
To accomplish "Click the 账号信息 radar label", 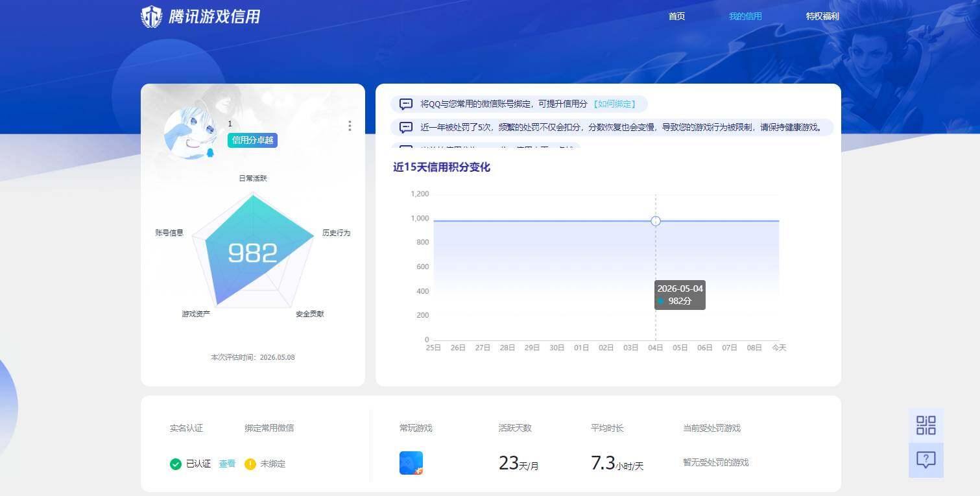I will 169,232.
